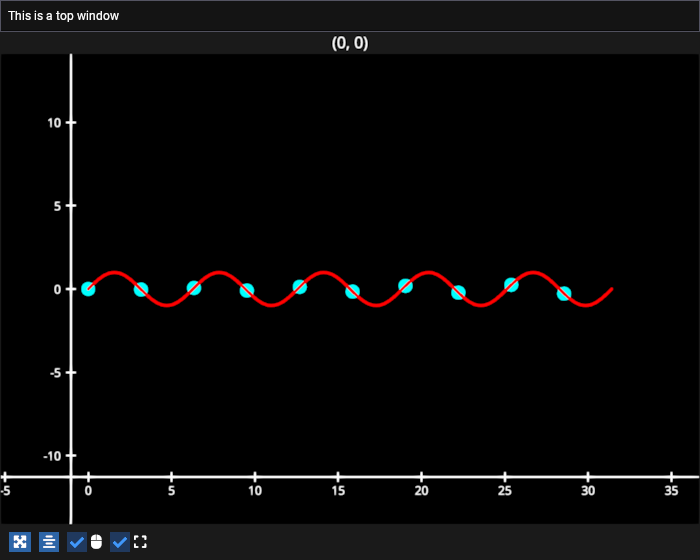This screenshot has width=700, height=560.
Task: Select the cyan point just past x=25
Action: pos(511,285)
